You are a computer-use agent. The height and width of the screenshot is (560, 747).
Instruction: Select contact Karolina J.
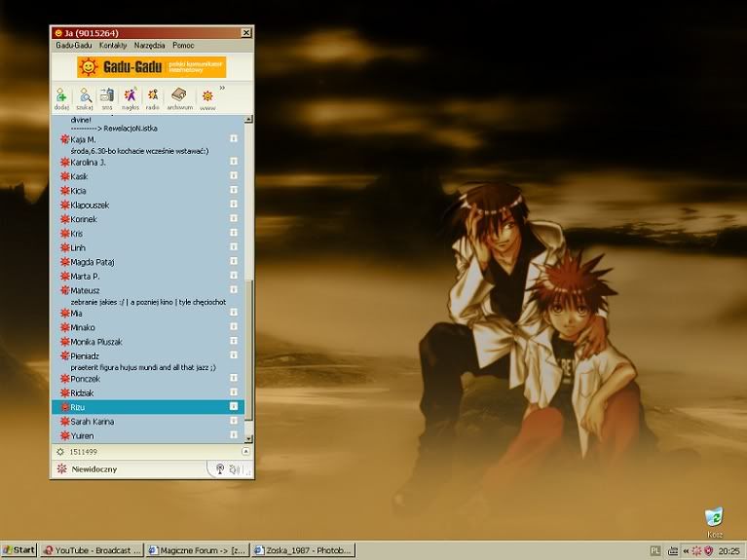pyautogui.click(x=88, y=162)
